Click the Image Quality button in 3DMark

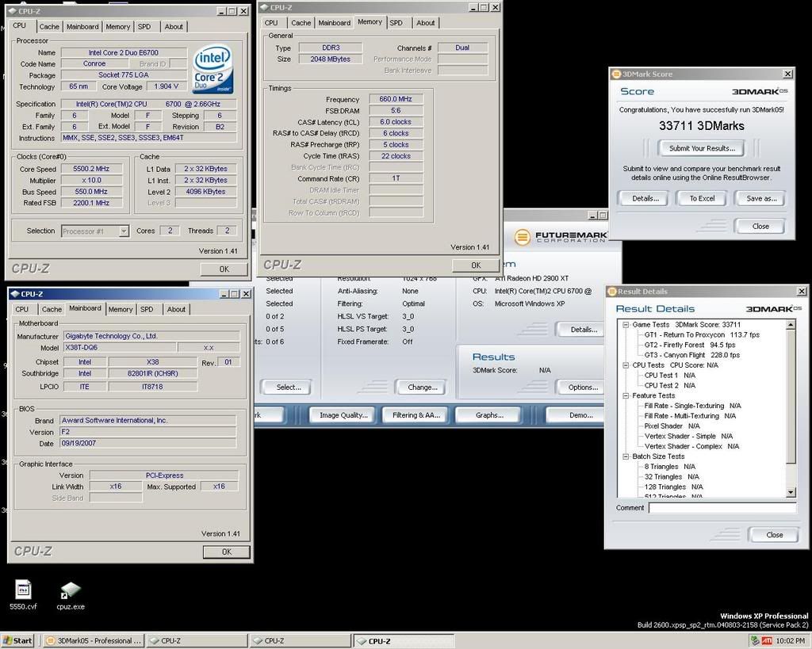pyautogui.click(x=343, y=414)
